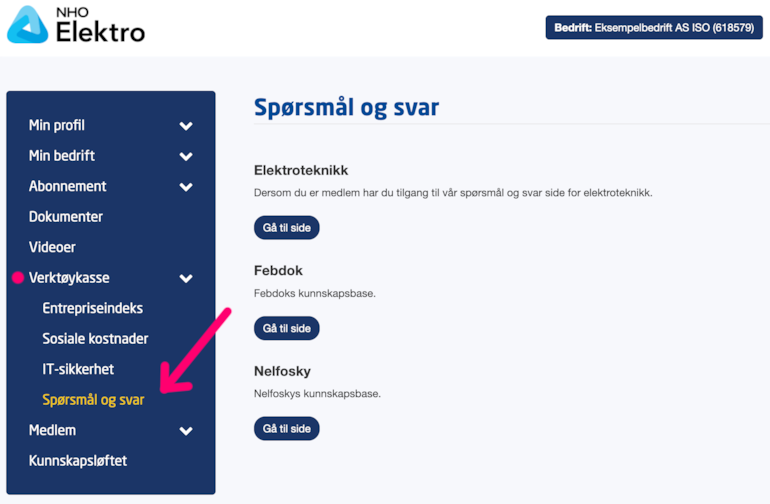This screenshot has height=504, width=770.
Task: Click the Min profil menu label
Action: pos(56,125)
